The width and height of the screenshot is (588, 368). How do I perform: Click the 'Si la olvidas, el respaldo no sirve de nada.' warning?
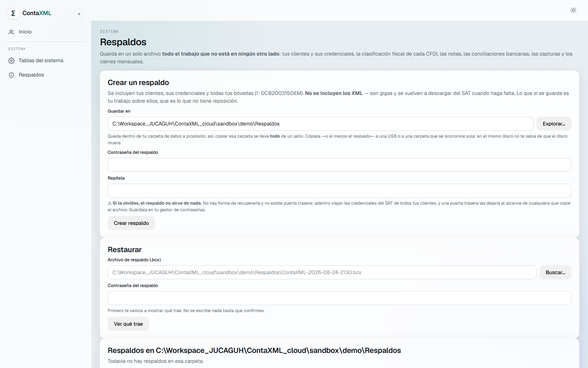point(157,203)
